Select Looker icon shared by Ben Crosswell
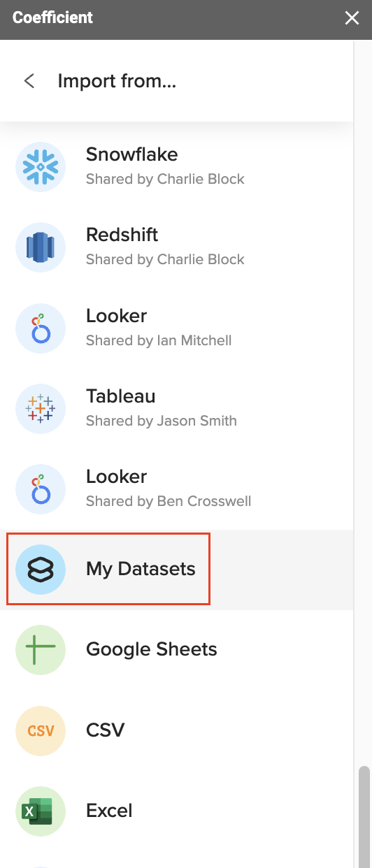Viewport: 372px width, 868px height. coord(41,489)
